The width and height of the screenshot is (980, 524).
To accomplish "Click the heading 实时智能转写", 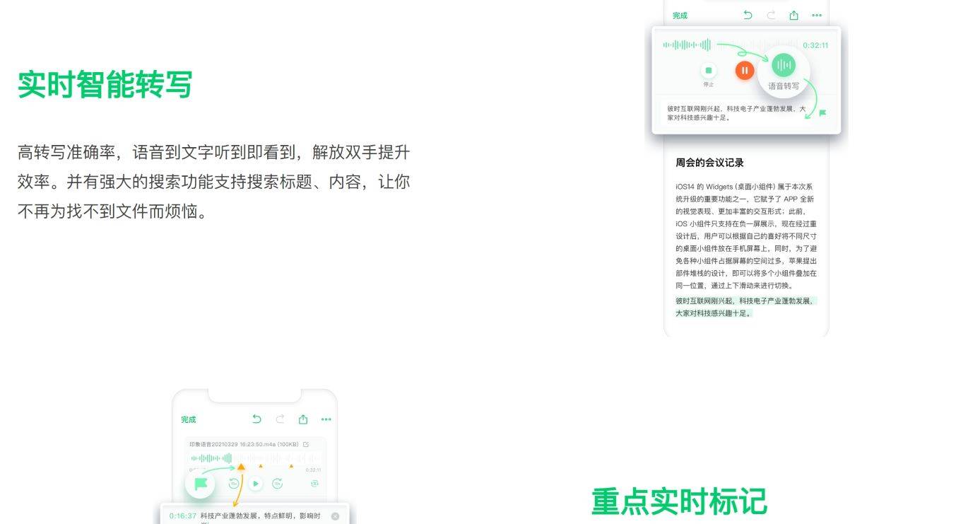I will [105, 85].
